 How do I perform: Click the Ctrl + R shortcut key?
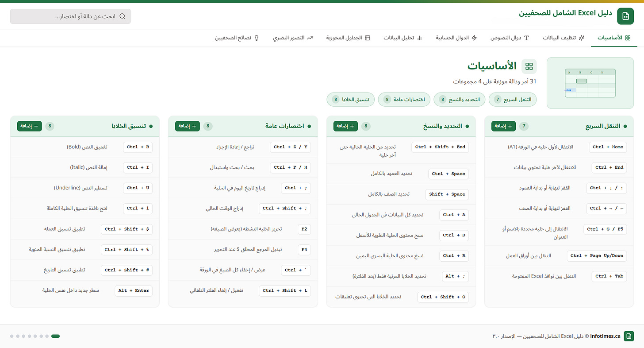454,255
